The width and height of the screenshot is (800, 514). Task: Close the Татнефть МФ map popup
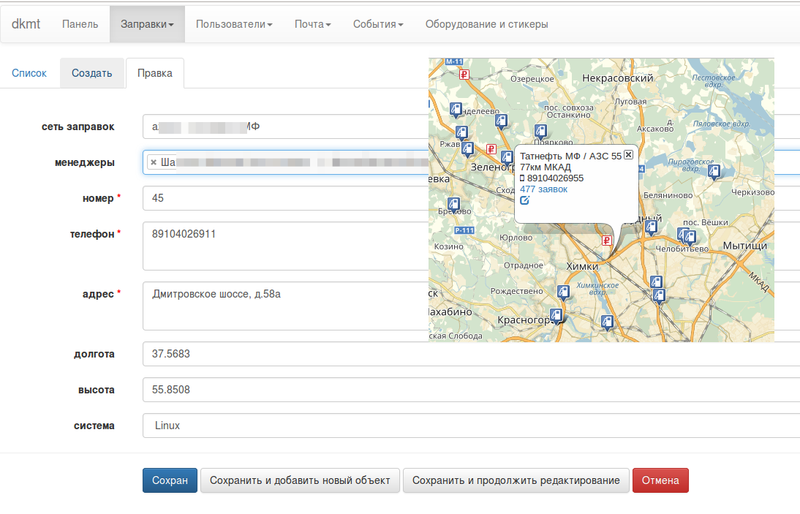click(628, 155)
